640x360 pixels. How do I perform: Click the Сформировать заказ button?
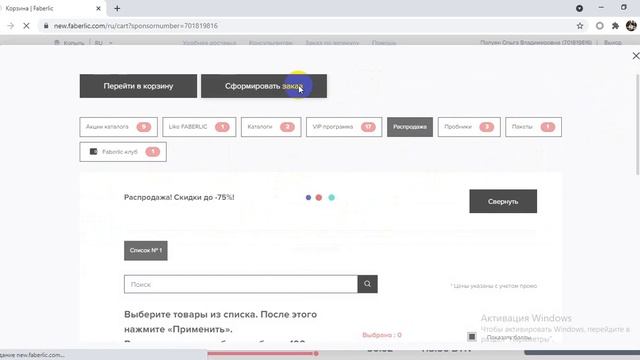click(x=264, y=86)
